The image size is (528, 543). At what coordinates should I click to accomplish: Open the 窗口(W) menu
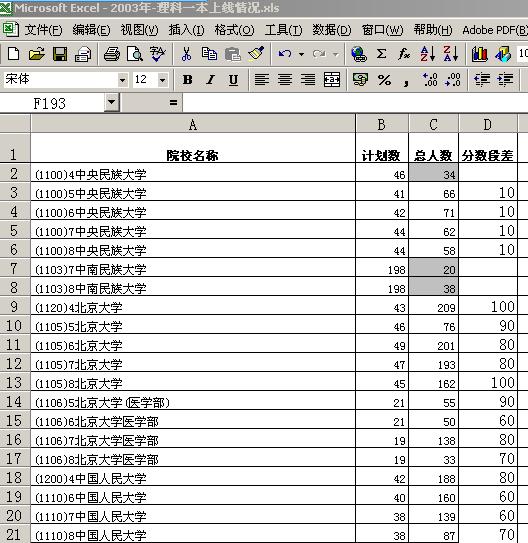click(x=382, y=30)
